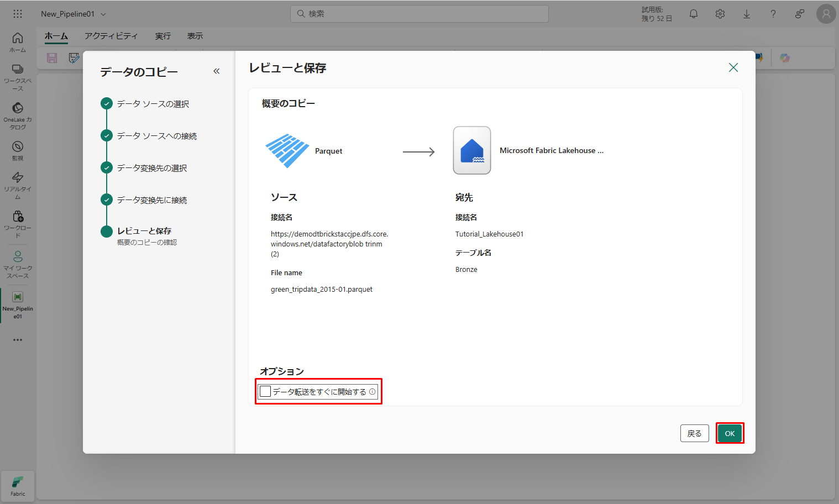The height and width of the screenshot is (504, 839).
Task: Click info icon beside データ転送をすぐに開始する
Action: (x=373, y=392)
